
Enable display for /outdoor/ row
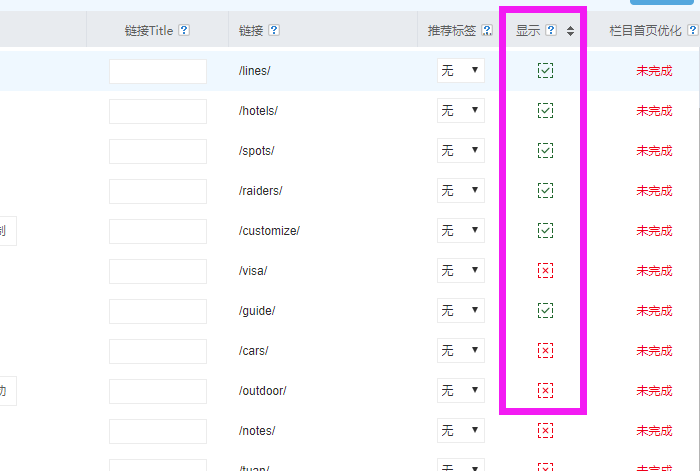click(x=545, y=390)
